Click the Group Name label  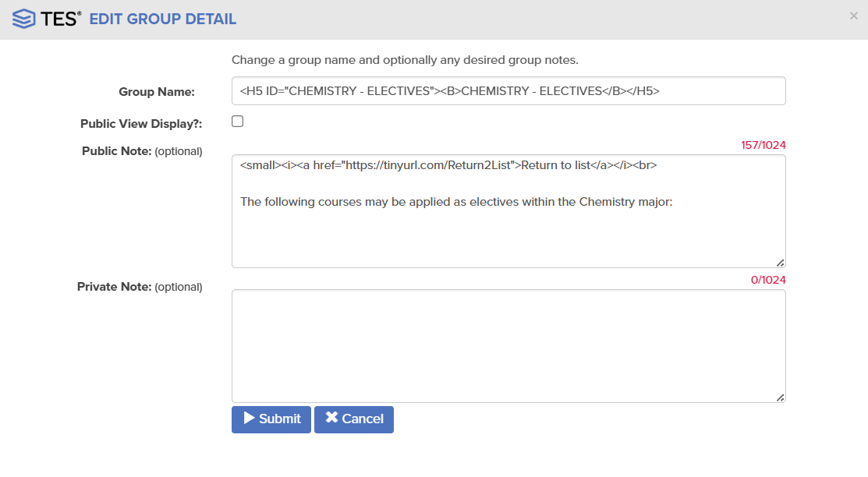[157, 92]
